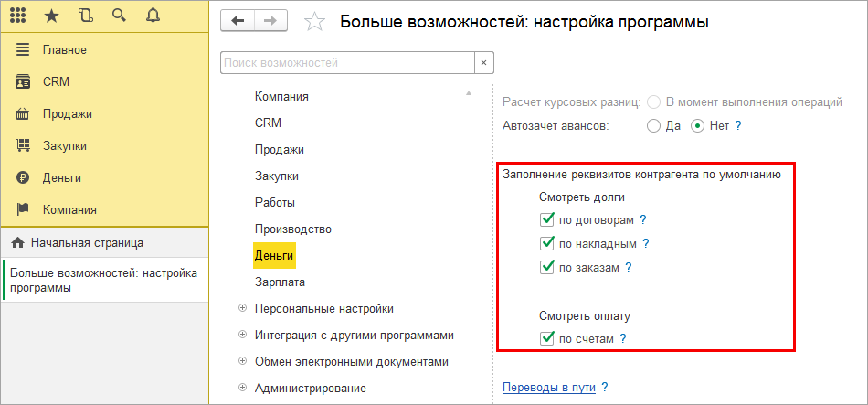Image resolution: width=868 pixels, height=405 pixels.
Task: Clear the search field with X button
Action: click(484, 63)
